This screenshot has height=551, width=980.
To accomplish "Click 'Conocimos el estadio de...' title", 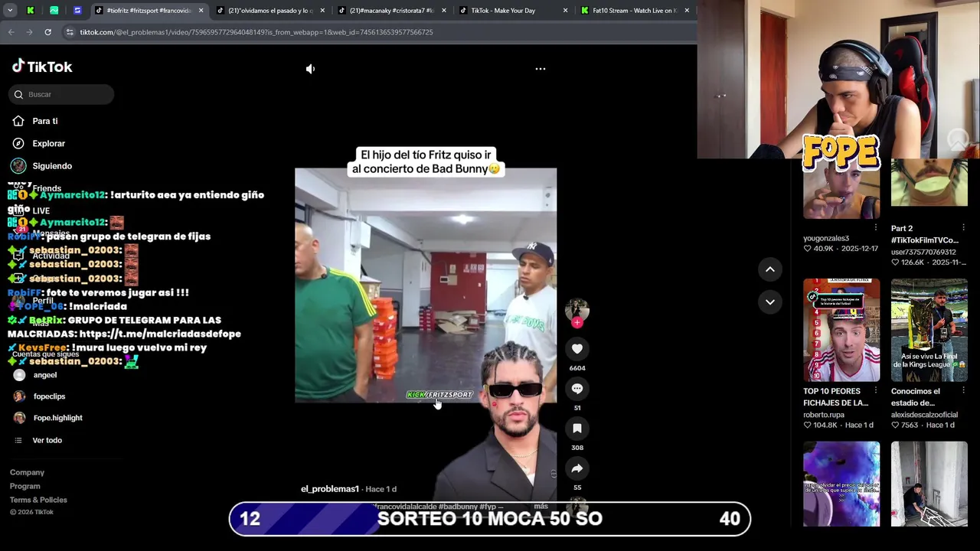I will (916, 396).
